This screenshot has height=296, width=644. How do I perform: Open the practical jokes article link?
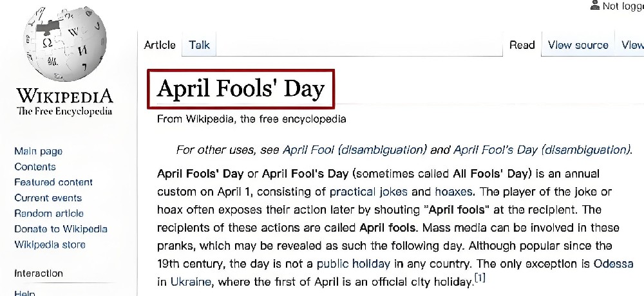pyautogui.click(x=368, y=192)
